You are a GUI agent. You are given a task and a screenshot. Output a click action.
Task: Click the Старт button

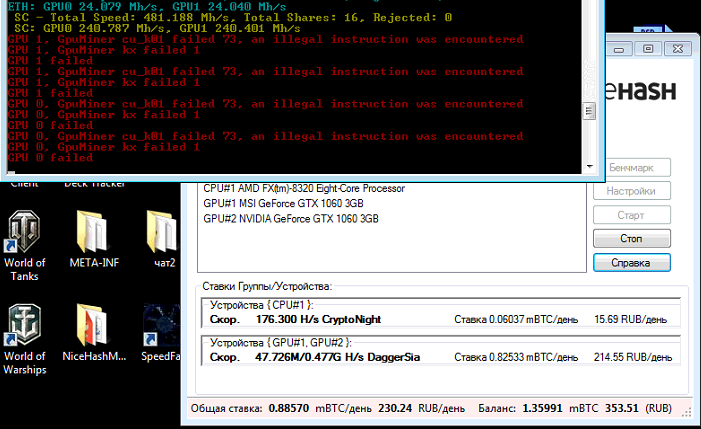pos(631,215)
